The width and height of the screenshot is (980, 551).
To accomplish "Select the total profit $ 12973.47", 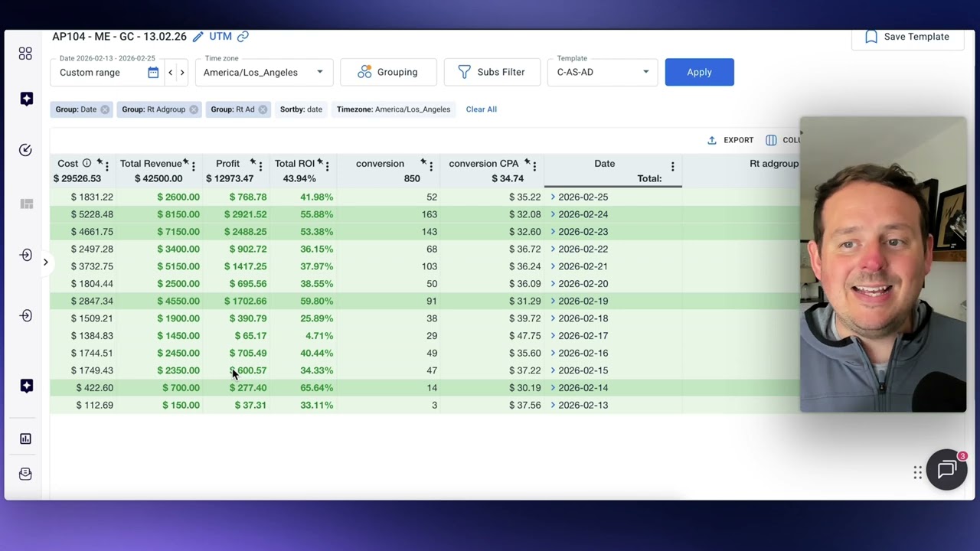I will (x=230, y=178).
